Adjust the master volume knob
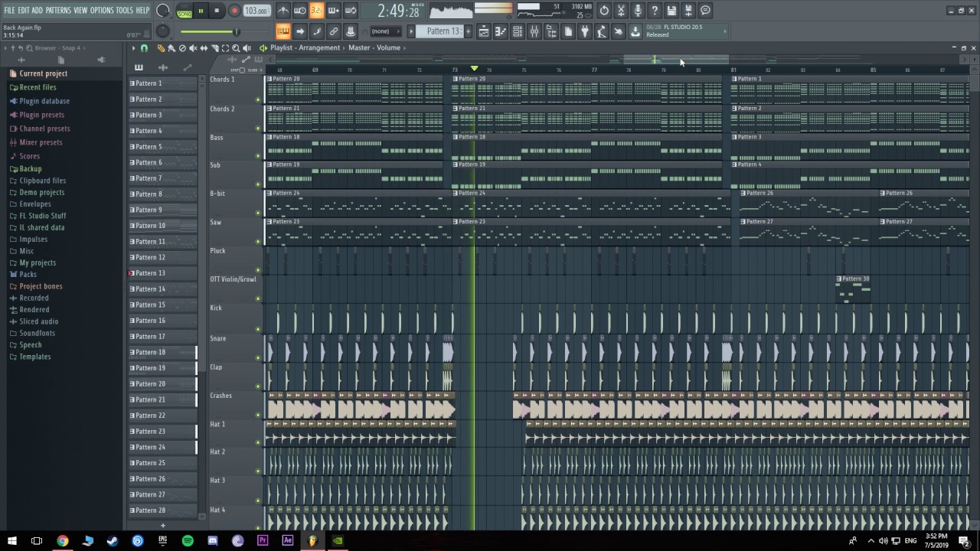The image size is (980, 551). tap(163, 11)
